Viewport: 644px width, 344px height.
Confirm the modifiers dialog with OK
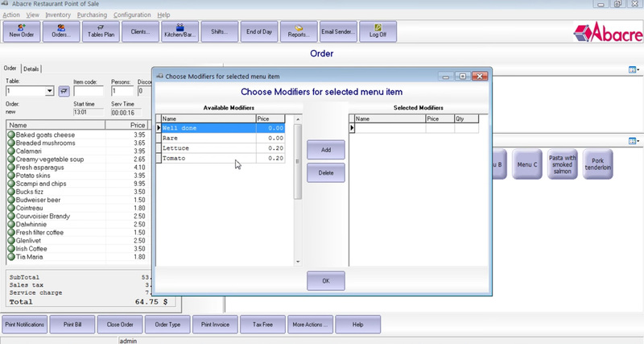point(326,281)
